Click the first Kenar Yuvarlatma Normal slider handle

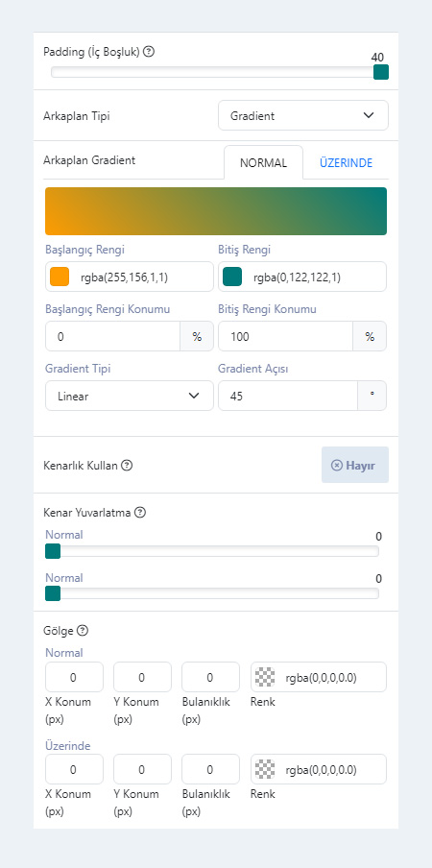click(53, 551)
